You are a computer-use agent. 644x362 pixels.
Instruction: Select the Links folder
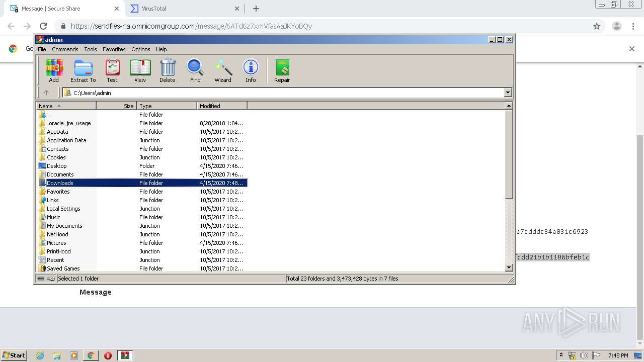pyautogui.click(x=141, y=200)
